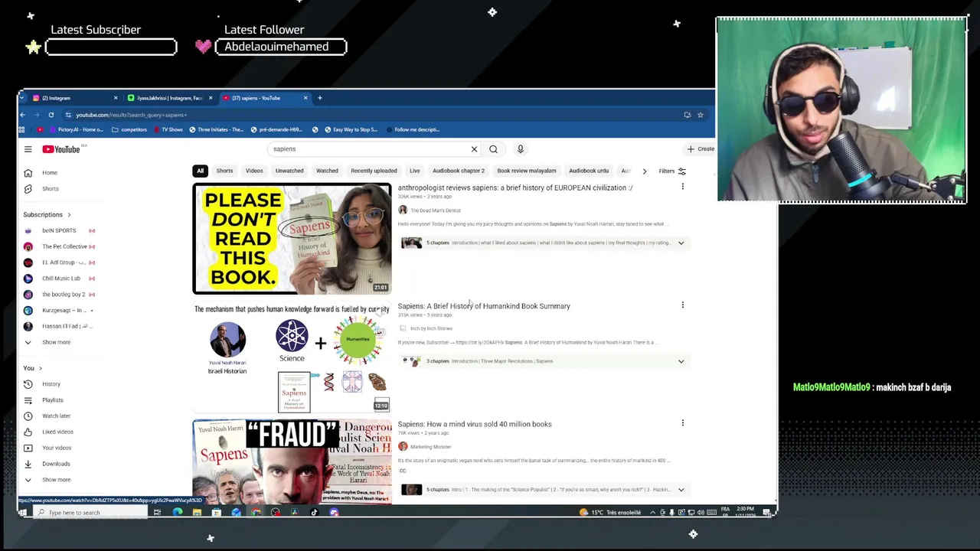Play 'PLEASE DON'T READ THIS BOOK' thumbnail
Viewport: 980px width, 551px height.
point(292,239)
